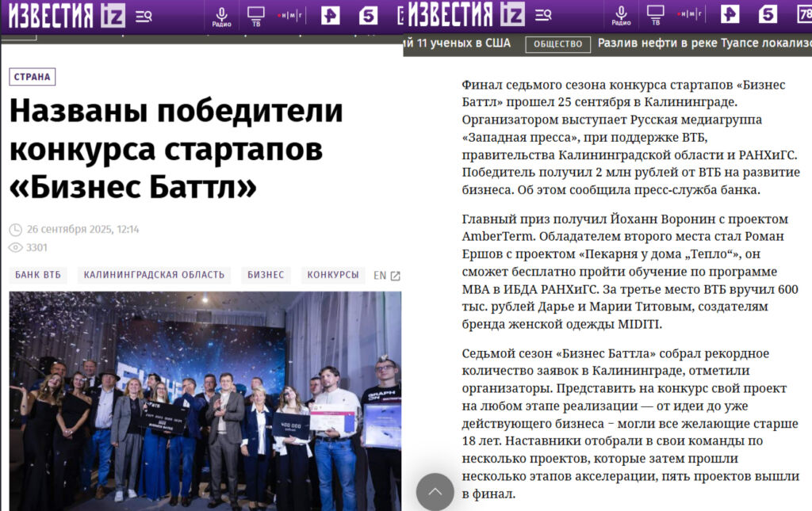Viewport: 812px width, 511px height.
Task: Click the project name 'AmberTerm' in the article
Action: point(498,236)
